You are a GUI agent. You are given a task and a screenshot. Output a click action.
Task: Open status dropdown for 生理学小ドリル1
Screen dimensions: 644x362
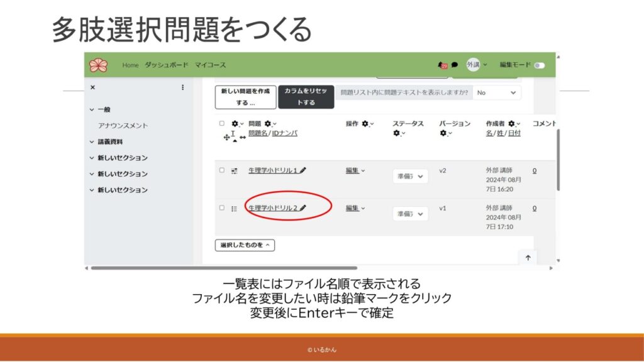point(410,177)
